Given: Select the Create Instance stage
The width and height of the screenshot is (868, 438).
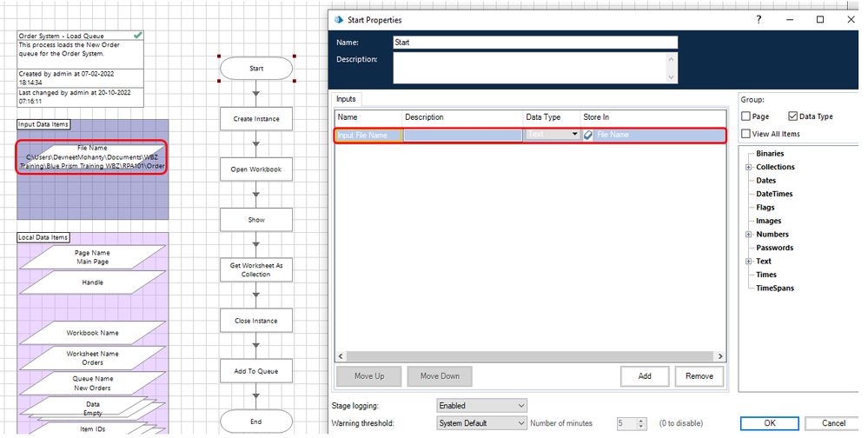Looking at the screenshot, I should click(x=255, y=119).
